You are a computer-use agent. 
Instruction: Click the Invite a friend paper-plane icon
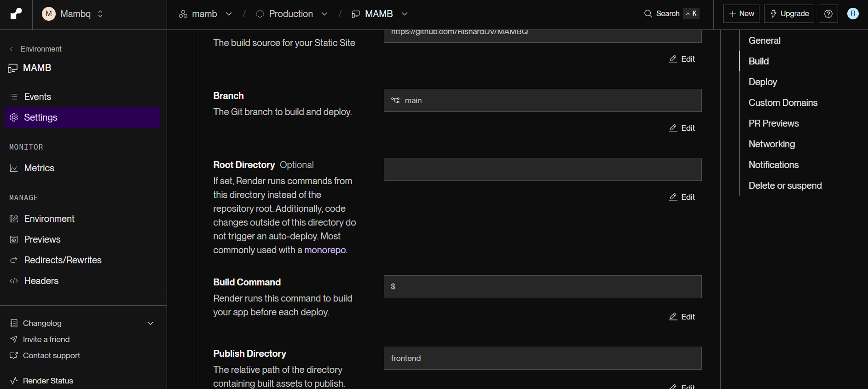(14, 339)
